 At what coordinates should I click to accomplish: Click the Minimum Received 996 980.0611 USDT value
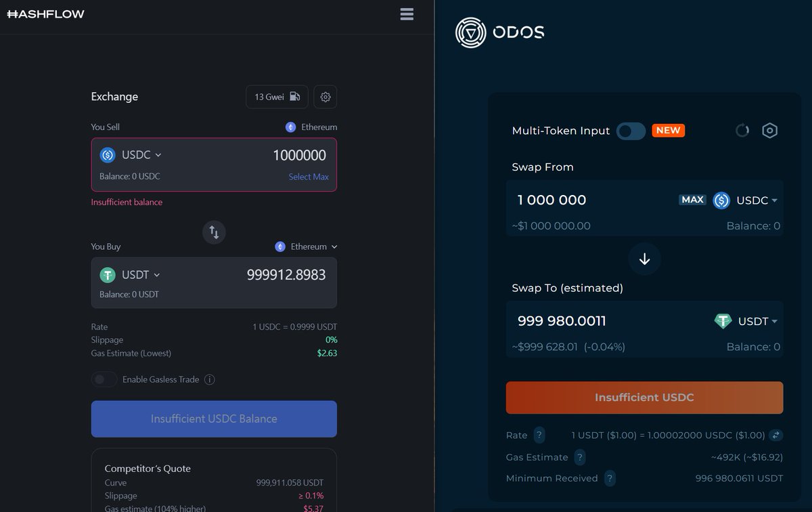[x=739, y=478]
